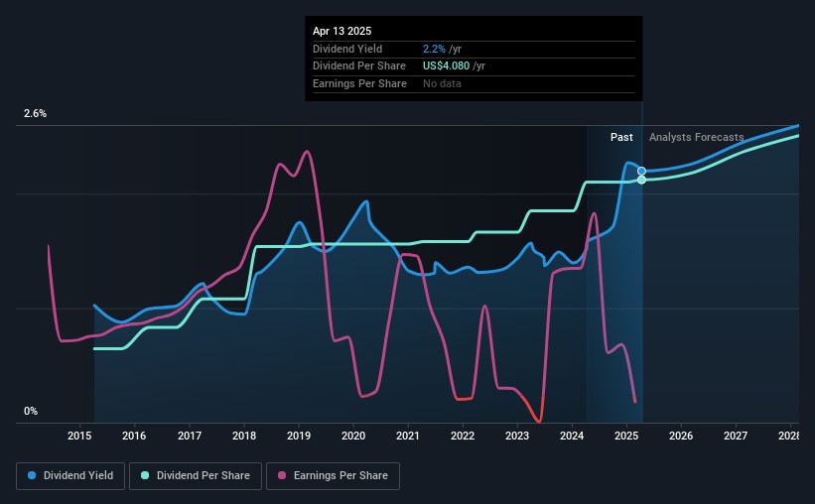This screenshot has height=504, width=815.
Task: Select the 'Analysts Forecasts' label
Action: (696, 138)
